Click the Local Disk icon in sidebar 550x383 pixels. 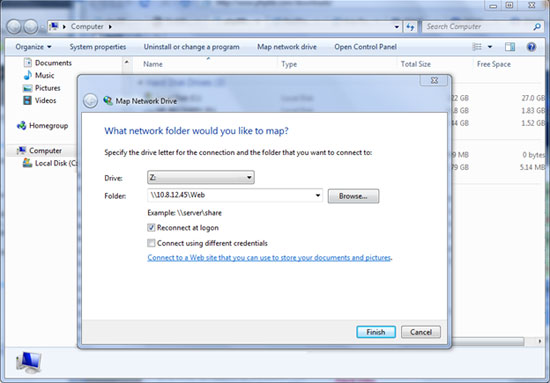point(27,163)
